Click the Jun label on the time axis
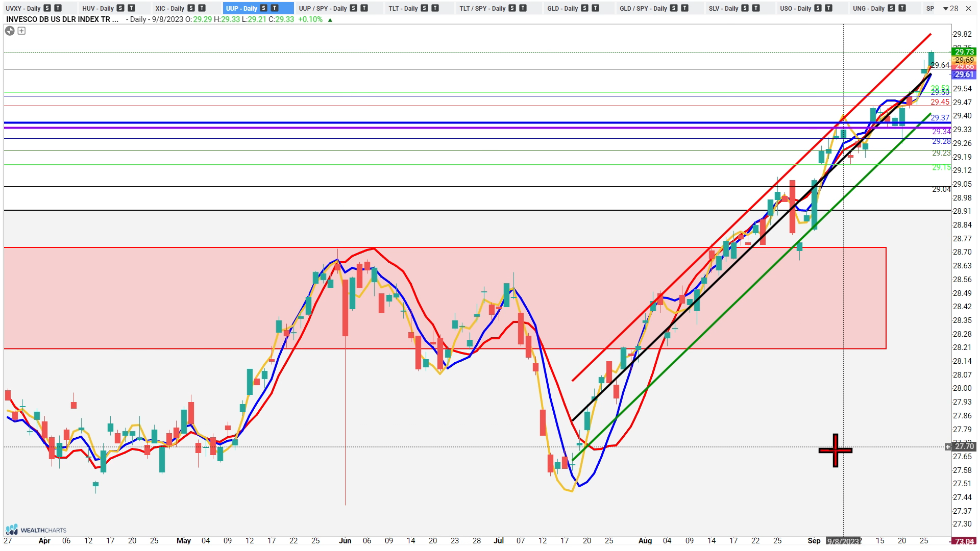This screenshot has height=551, width=980. pyautogui.click(x=345, y=541)
